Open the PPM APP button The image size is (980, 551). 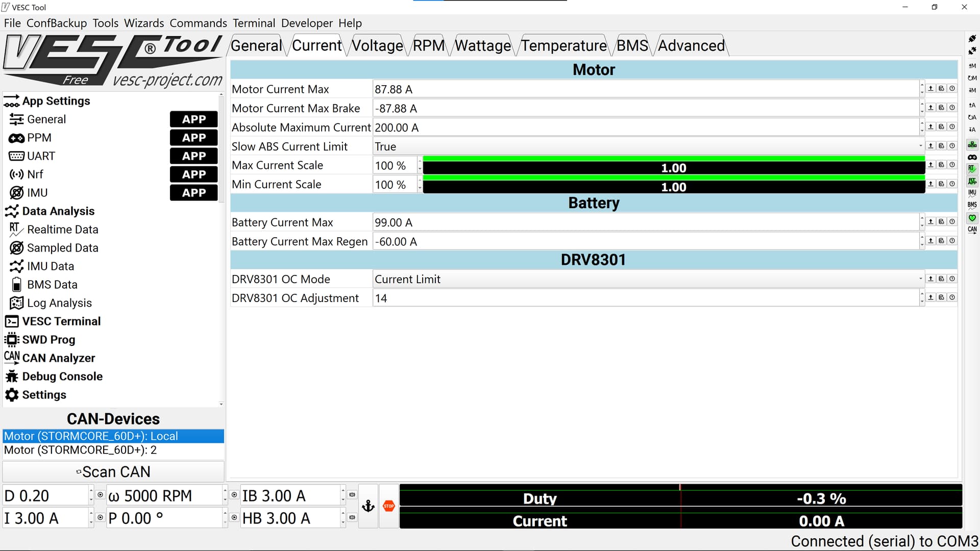point(193,138)
